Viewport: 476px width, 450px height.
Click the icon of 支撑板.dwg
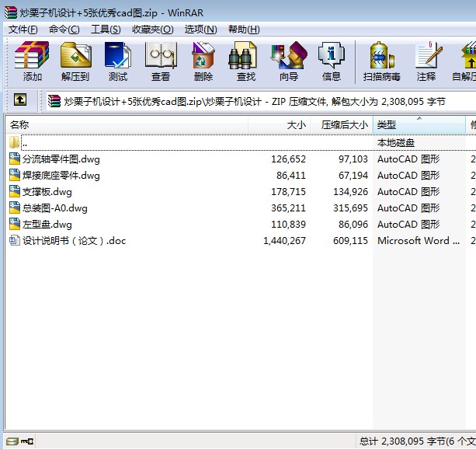coord(15,192)
